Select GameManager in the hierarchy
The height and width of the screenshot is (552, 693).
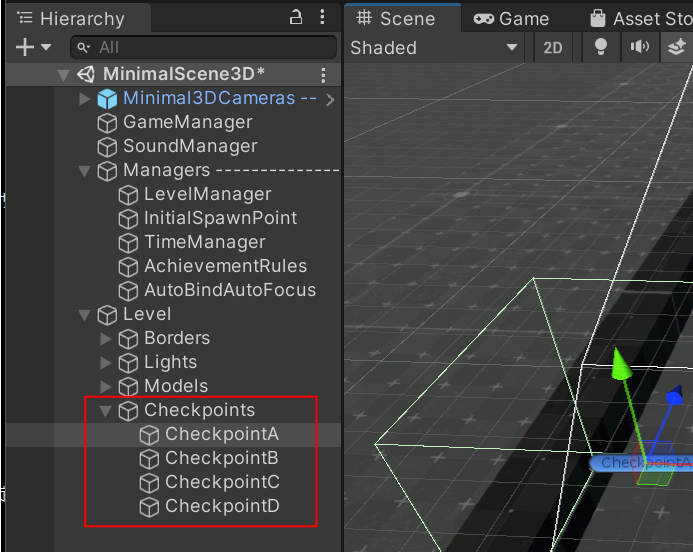pos(188,122)
